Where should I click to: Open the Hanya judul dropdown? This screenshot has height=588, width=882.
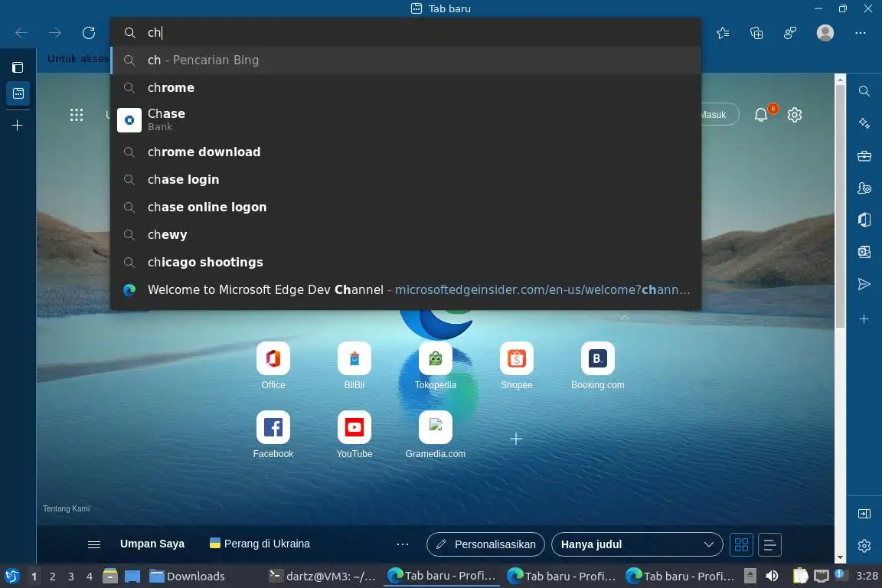pyautogui.click(x=637, y=544)
